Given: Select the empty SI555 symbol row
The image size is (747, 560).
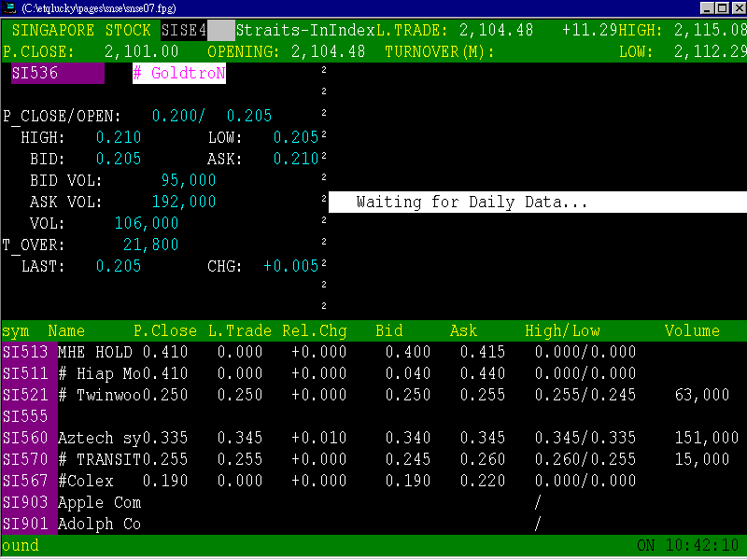Looking at the screenshot, I should point(25,417).
